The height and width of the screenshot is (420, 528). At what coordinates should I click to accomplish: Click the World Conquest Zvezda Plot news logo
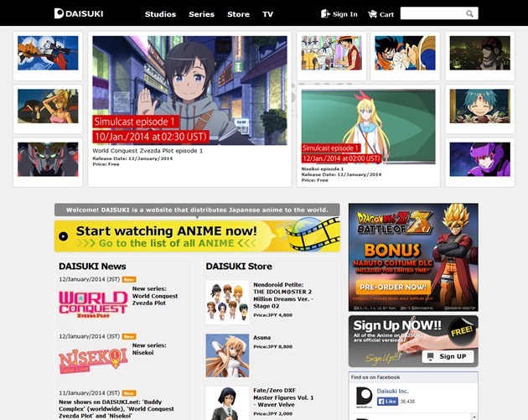[x=93, y=305]
